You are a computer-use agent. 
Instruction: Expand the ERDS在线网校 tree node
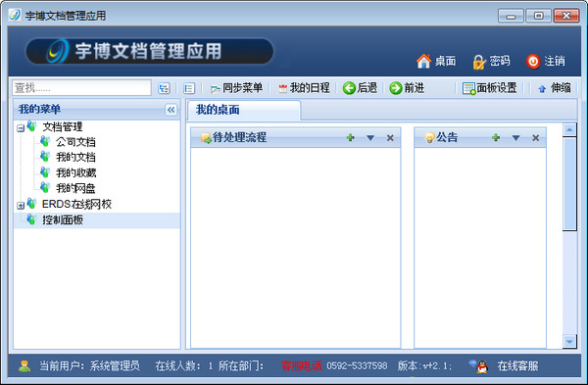(x=21, y=206)
